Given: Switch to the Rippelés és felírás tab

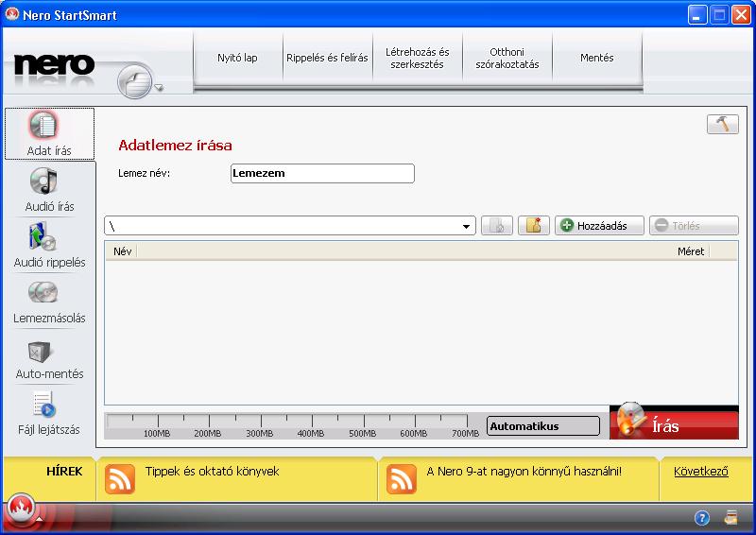Looking at the screenshot, I should (327, 58).
